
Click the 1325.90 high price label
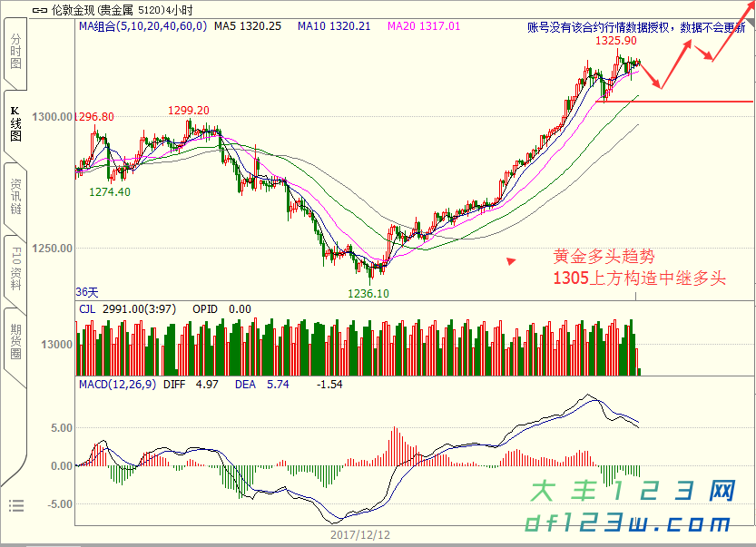(x=615, y=42)
